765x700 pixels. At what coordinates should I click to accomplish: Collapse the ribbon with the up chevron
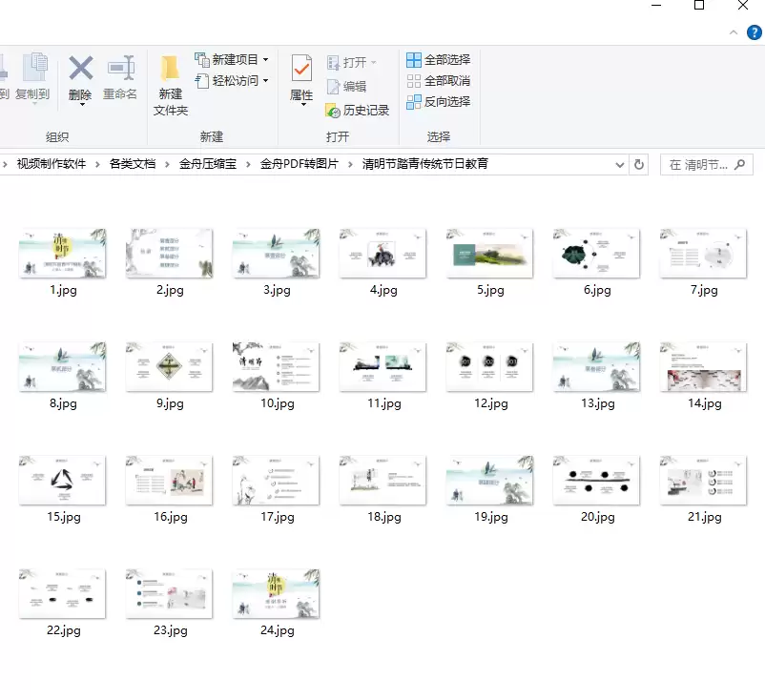(733, 32)
